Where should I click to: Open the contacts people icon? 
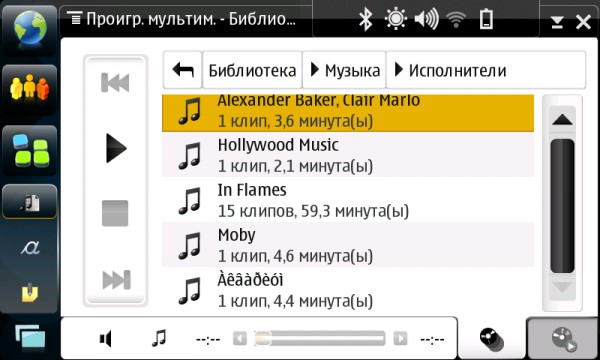pyautogui.click(x=30, y=89)
